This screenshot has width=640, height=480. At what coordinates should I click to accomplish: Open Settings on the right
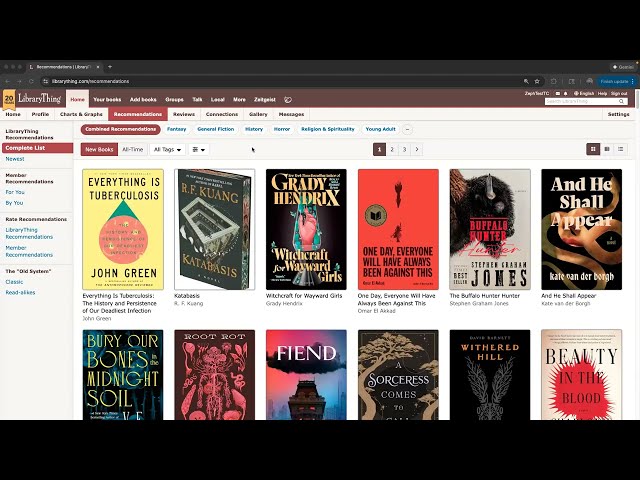point(618,114)
